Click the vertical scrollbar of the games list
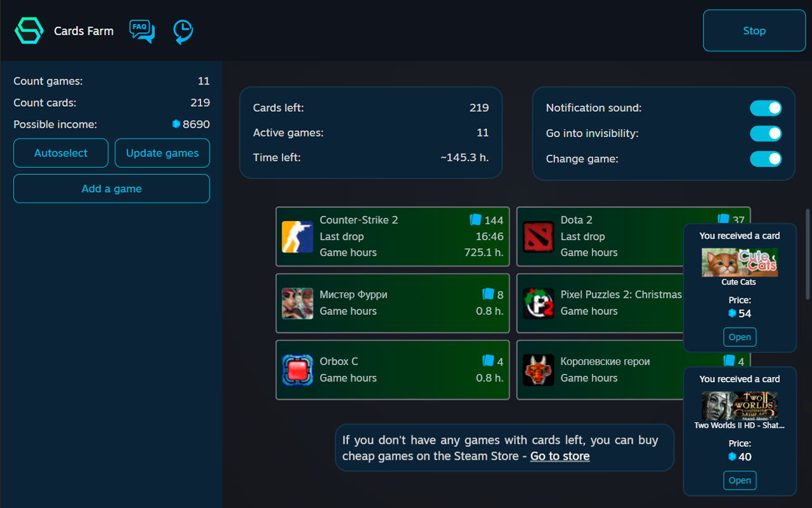The height and width of the screenshot is (508, 812). [808, 254]
